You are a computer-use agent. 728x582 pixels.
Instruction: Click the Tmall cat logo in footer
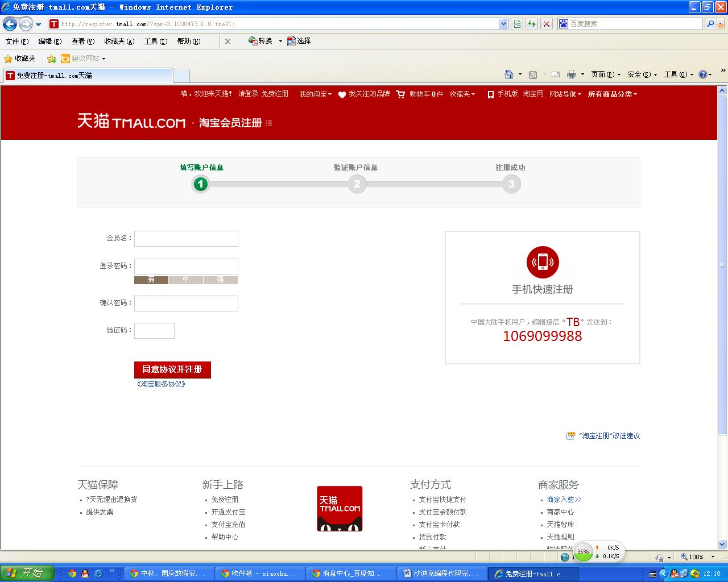(340, 509)
